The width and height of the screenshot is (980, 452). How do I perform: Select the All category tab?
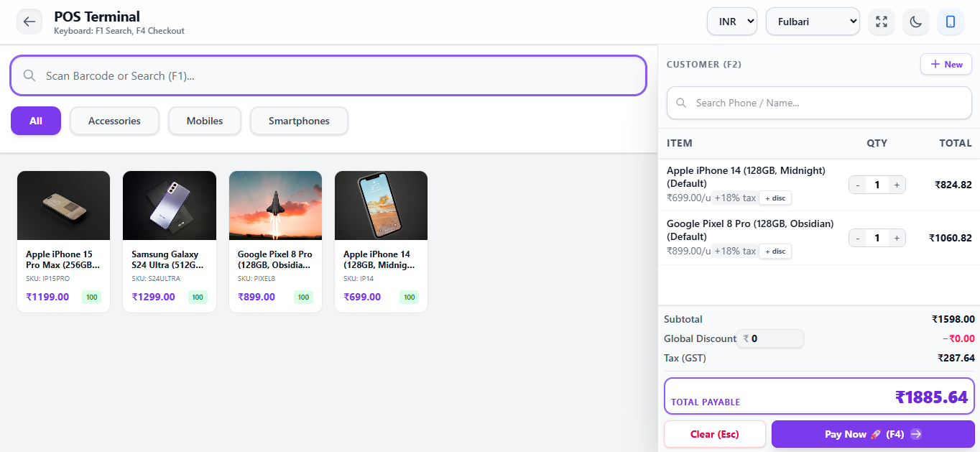pos(36,121)
